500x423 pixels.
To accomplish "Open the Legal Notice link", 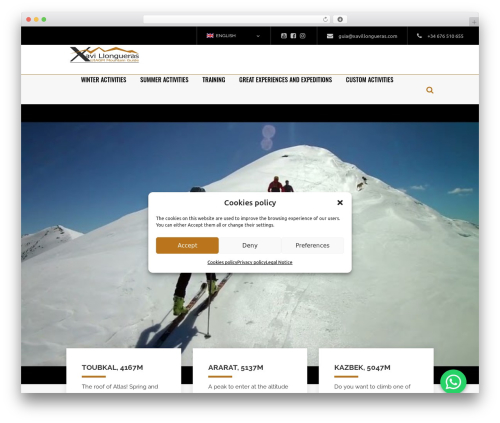I will [x=279, y=262].
